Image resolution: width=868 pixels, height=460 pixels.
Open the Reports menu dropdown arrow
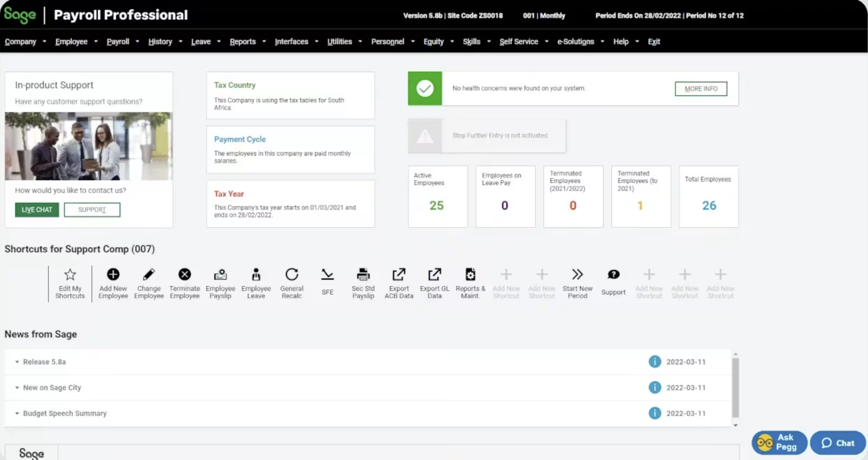pyautogui.click(x=264, y=42)
